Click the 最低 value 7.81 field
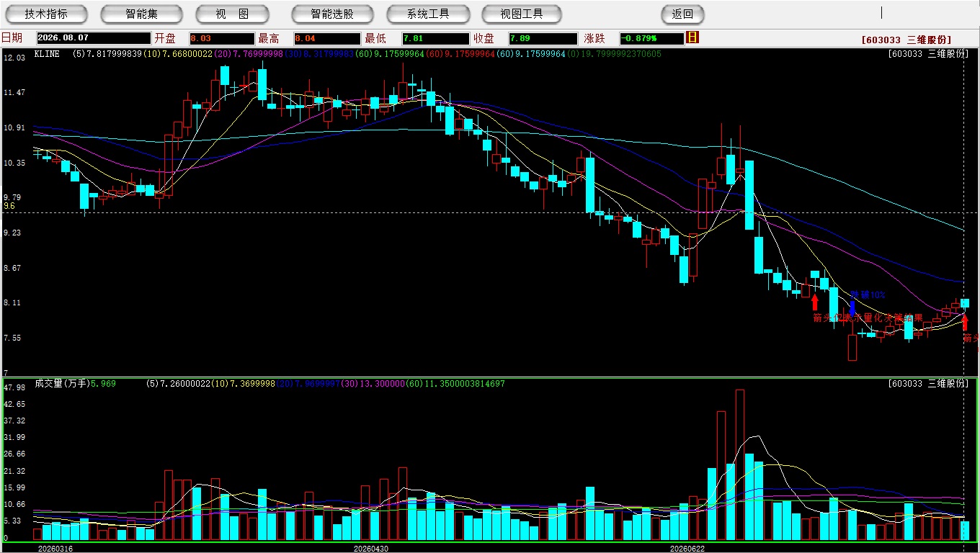This screenshot has width=980, height=553. point(436,38)
